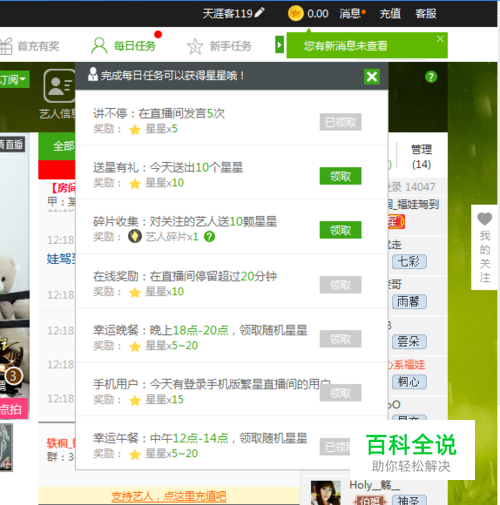Click 领取 for 幸运晚餐 task

(x=340, y=339)
